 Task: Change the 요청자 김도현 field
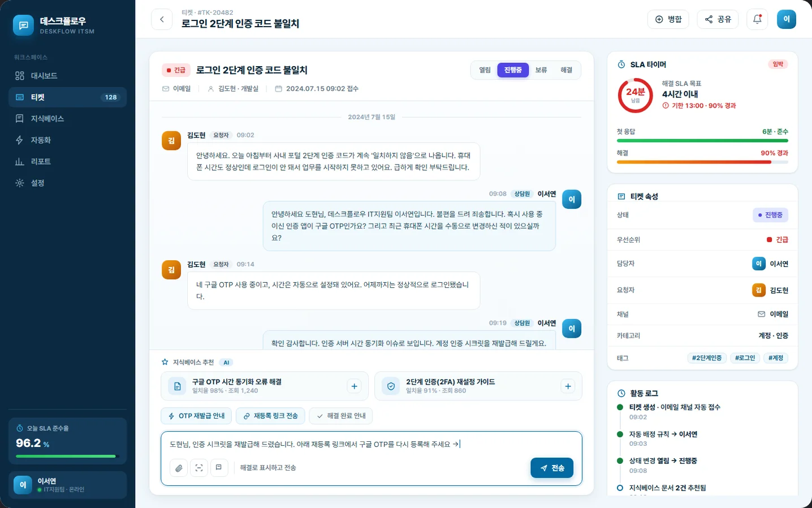pos(770,290)
